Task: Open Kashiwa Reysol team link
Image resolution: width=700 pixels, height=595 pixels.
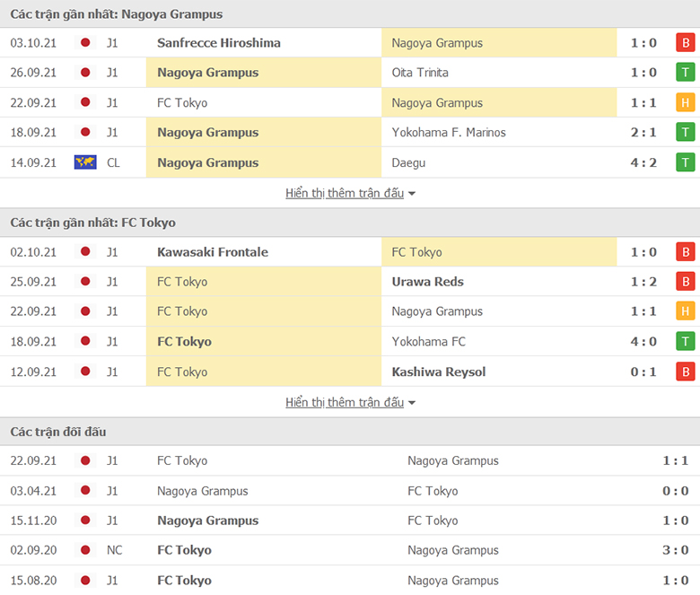Action: click(x=438, y=372)
